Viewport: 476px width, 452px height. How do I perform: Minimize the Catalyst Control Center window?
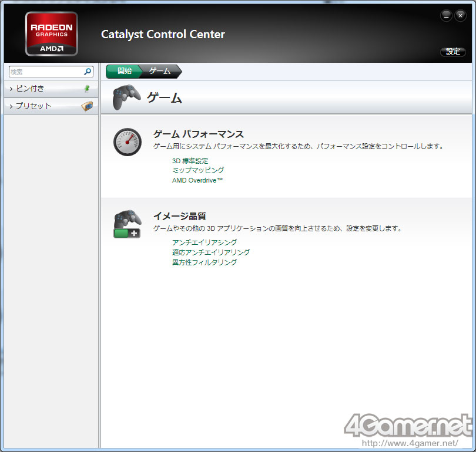tap(446, 16)
